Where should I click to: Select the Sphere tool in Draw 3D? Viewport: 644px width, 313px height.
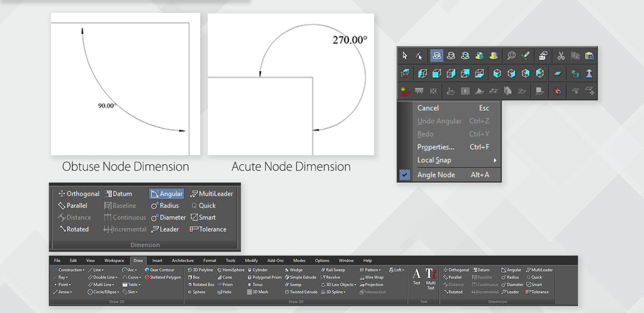(196, 292)
